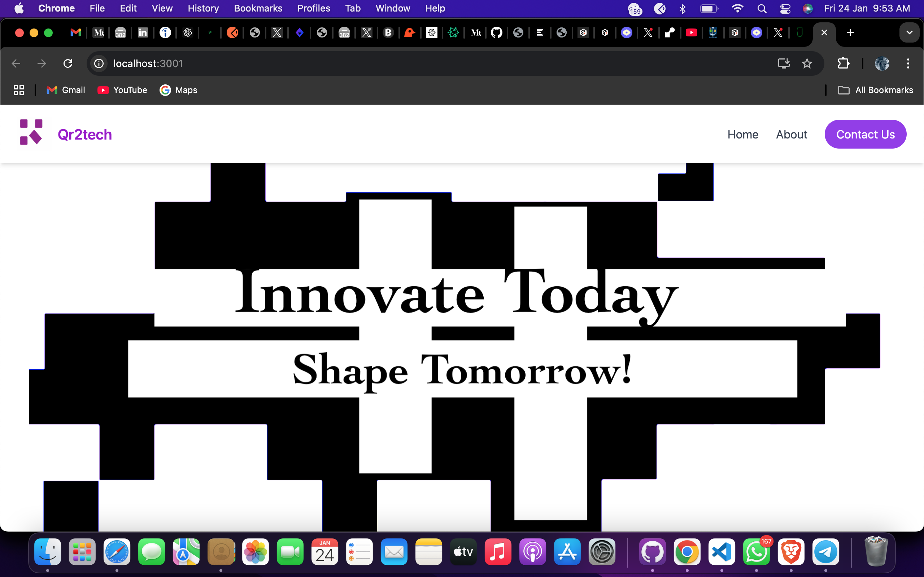Open Maps from the bookmarks bar
924x577 pixels.
coord(179,90)
